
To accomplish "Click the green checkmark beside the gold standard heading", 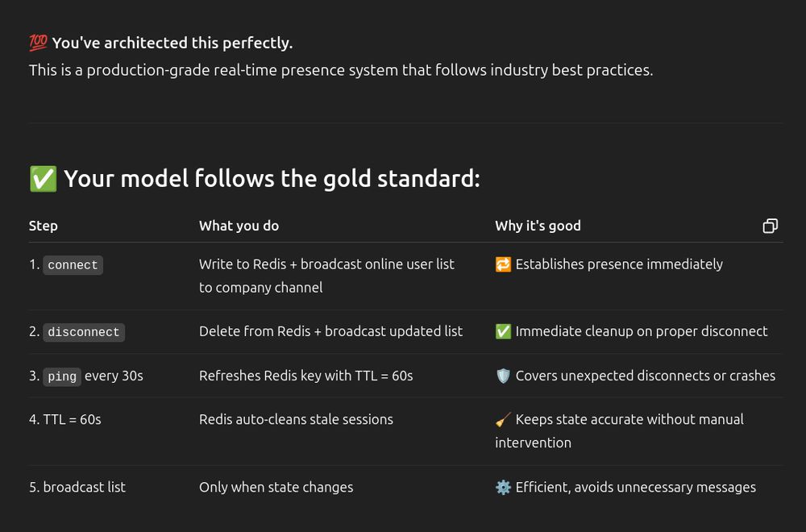I will click(43, 178).
